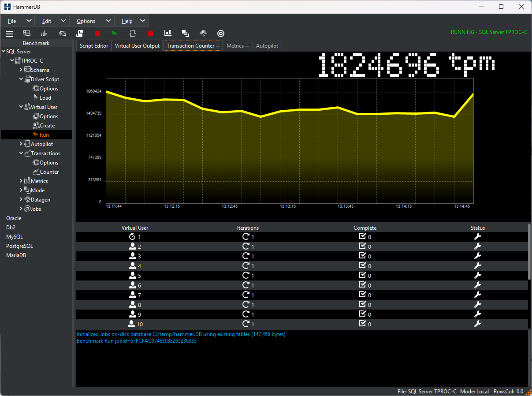Open the Help menu
532x396 pixels.
point(131,21)
